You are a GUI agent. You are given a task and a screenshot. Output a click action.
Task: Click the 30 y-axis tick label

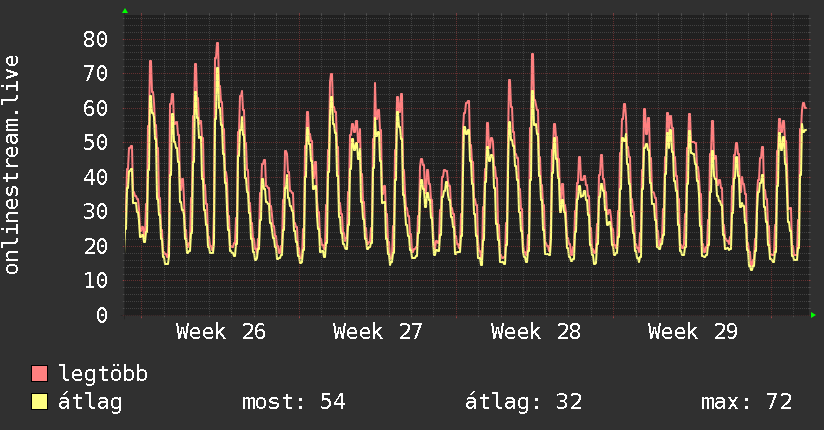(x=96, y=211)
